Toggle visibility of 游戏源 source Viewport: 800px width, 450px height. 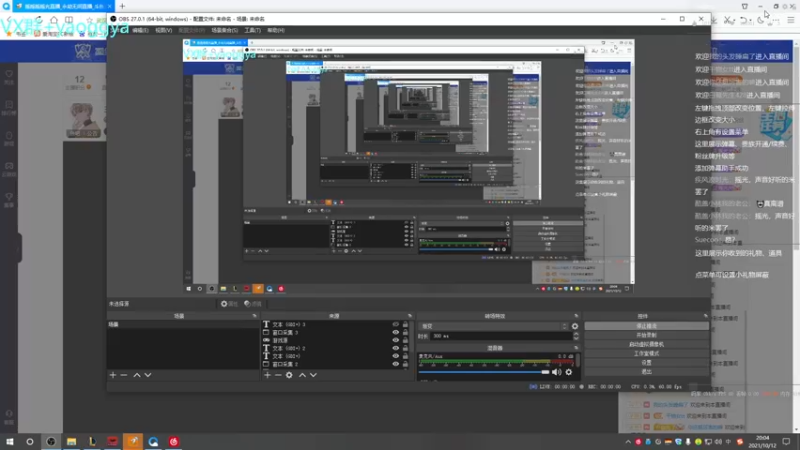click(395, 340)
